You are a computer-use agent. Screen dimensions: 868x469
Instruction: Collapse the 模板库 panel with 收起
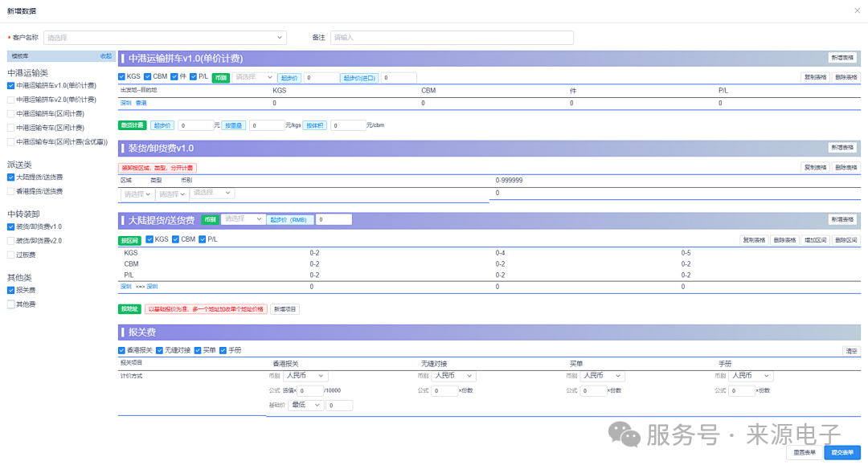point(106,56)
